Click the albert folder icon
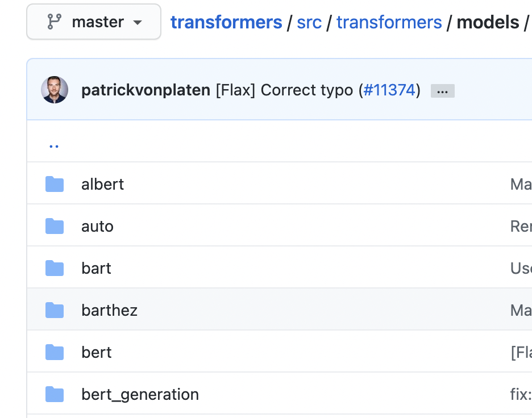Image resolution: width=532 pixels, height=418 pixels. click(x=55, y=184)
